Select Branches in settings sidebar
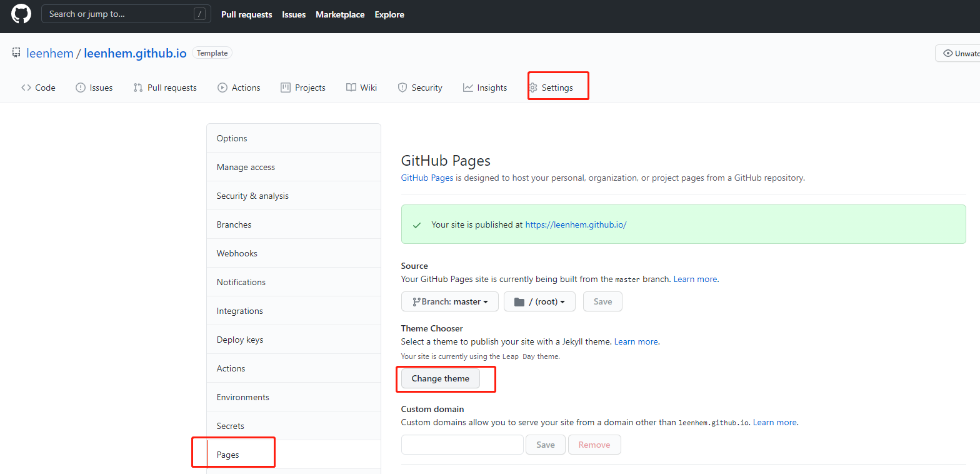The width and height of the screenshot is (980, 474). (x=294, y=224)
